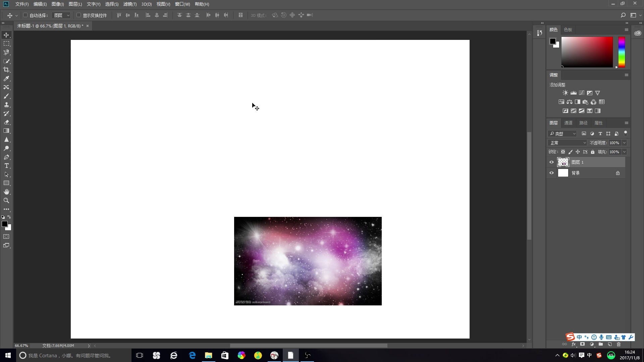Open the 滤镜(T) menu
This screenshot has height=362, width=644.
(130, 4)
